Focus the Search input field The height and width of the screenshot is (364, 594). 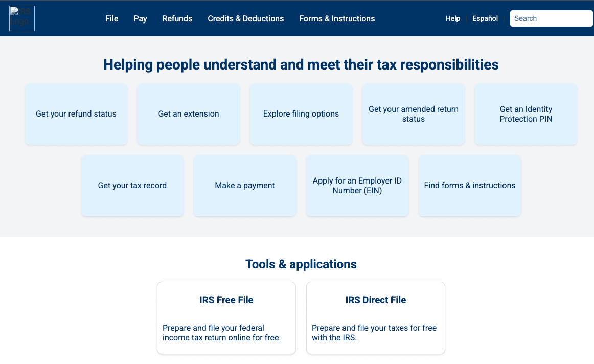tap(551, 18)
